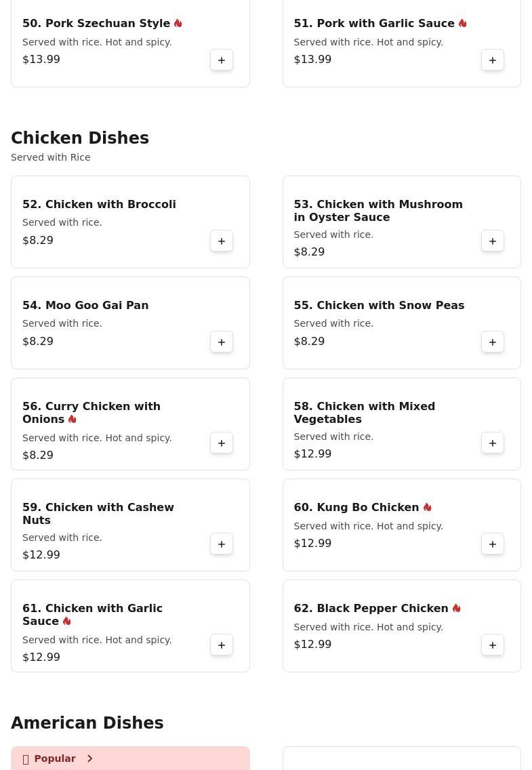Open 60. Kung Bo Chicken item title
The image size is (532, 770).
click(x=356, y=508)
